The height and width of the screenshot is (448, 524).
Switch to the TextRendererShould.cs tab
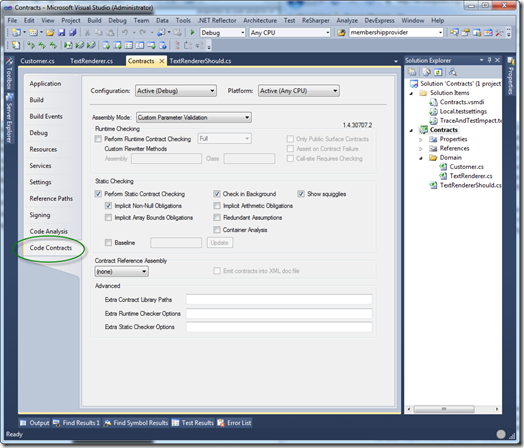tap(200, 61)
